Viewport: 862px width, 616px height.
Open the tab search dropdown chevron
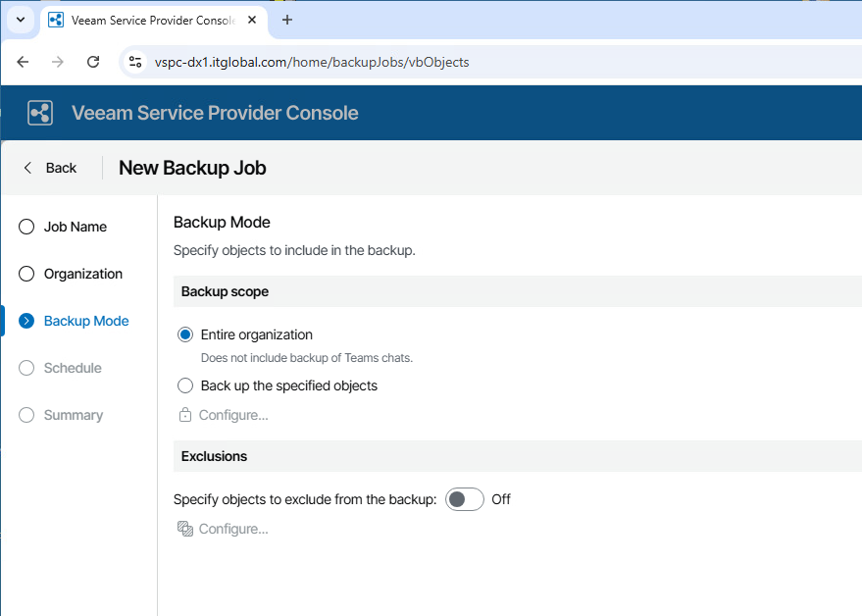[21, 20]
